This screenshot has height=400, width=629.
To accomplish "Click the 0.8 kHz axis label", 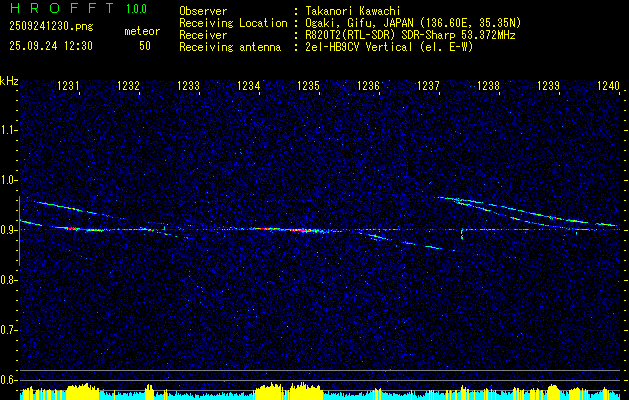I will [8, 280].
